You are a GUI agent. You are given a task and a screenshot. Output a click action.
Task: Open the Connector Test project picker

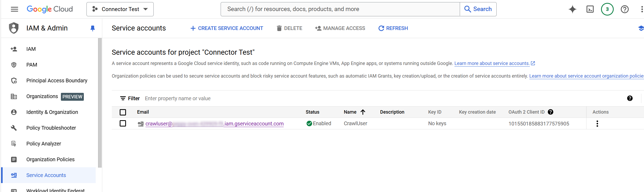(x=120, y=9)
